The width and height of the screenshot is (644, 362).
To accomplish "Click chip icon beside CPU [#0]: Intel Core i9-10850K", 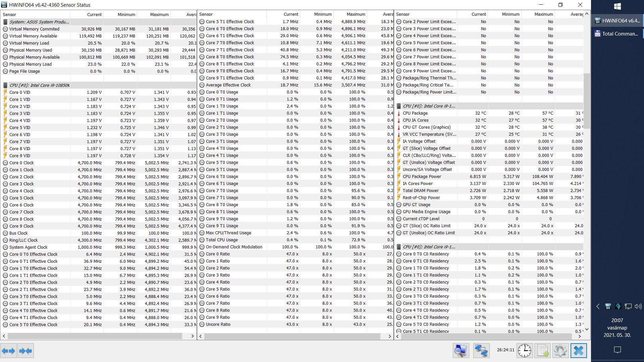I will click(5, 85).
